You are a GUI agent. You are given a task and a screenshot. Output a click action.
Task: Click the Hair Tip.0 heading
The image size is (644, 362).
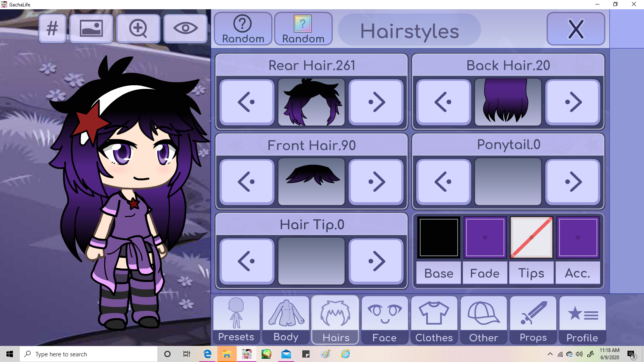[x=312, y=224]
